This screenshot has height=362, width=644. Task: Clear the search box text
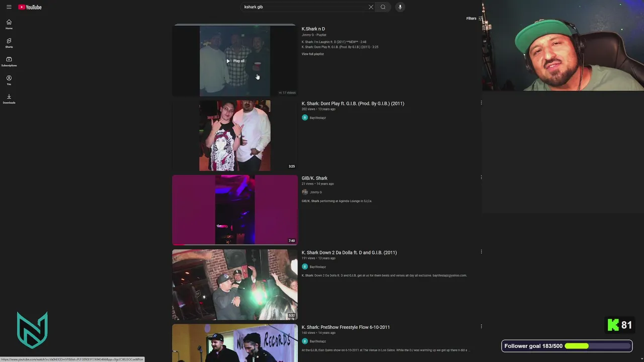coord(371,7)
